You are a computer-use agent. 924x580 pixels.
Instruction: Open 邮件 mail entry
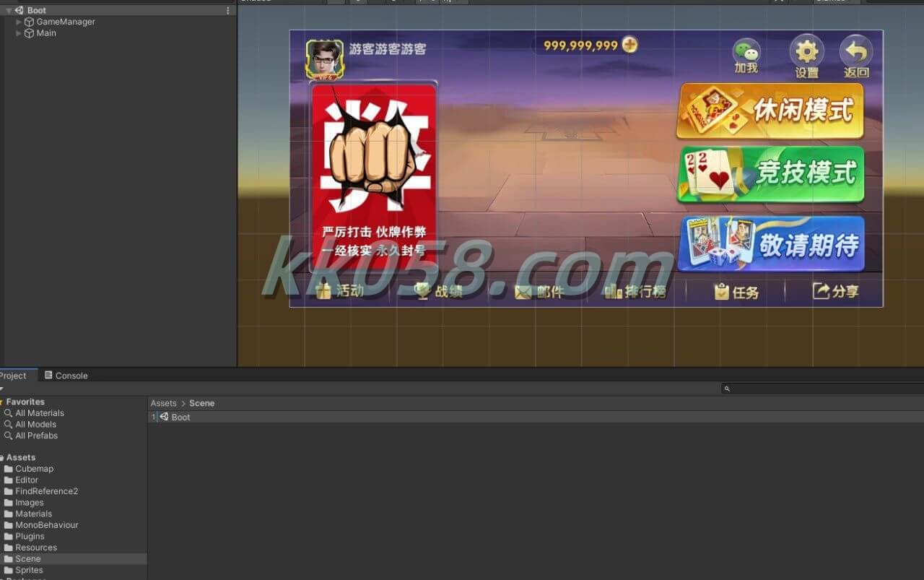point(539,292)
